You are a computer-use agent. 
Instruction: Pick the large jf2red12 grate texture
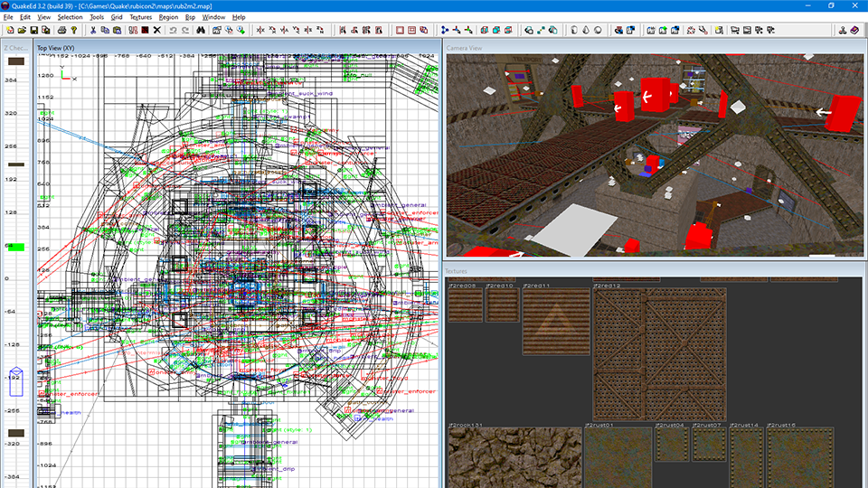coord(659,354)
